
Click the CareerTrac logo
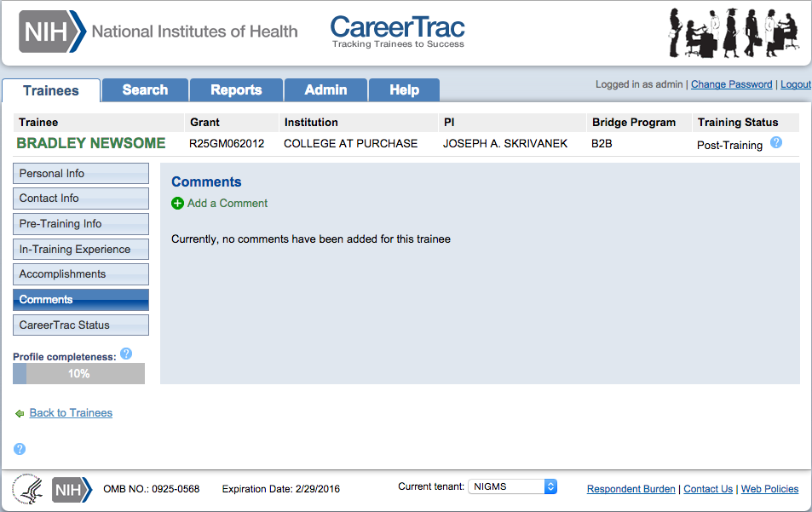[398, 32]
